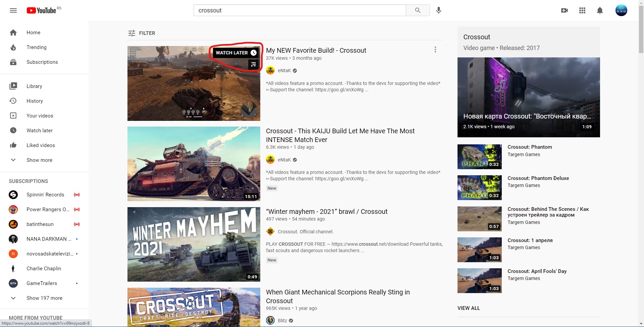Open the account avatar menu

click(x=621, y=10)
